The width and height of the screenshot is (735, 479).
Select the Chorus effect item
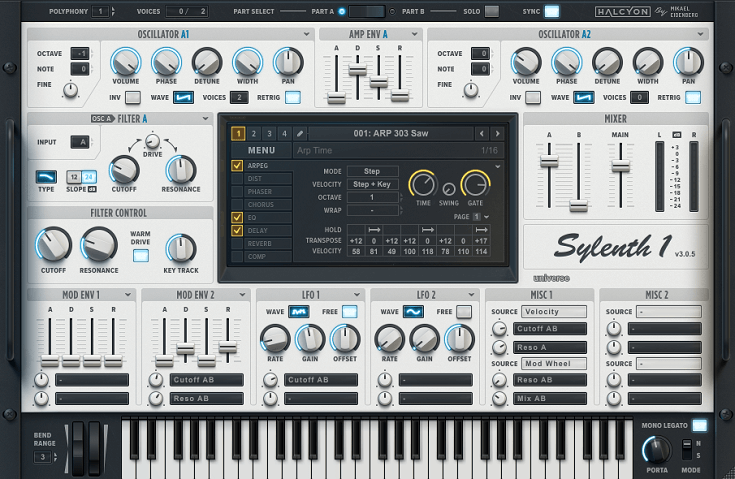268,204
